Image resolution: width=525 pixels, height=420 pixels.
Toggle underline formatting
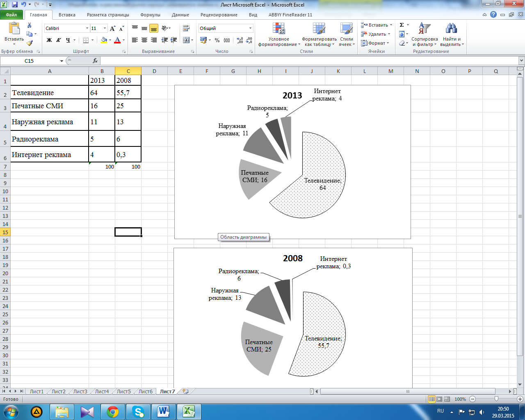coord(68,40)
